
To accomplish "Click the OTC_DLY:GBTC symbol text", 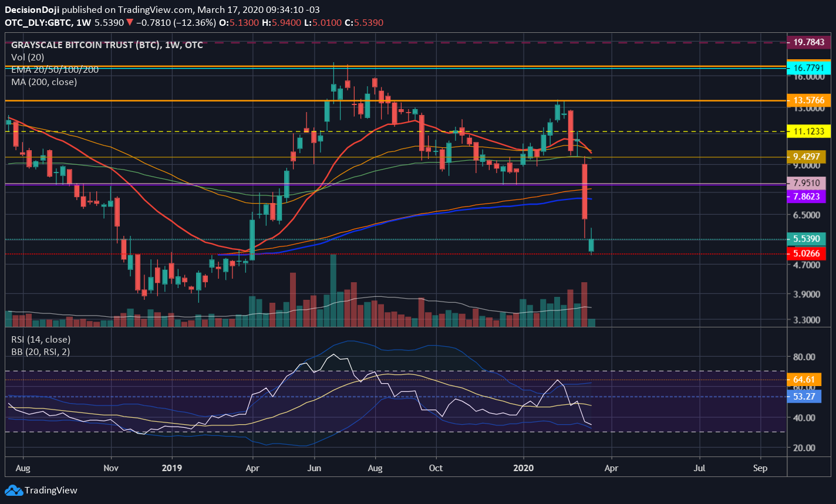I will tap(39, 22).
